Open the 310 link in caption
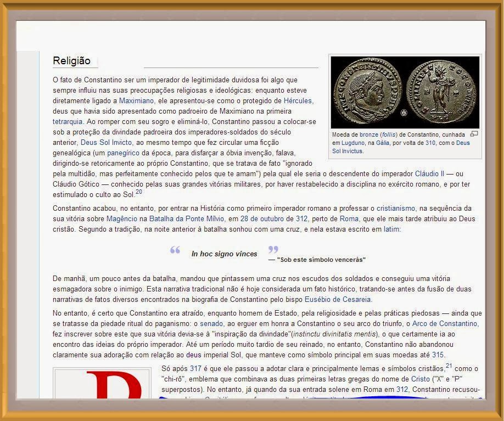504x421 pixels. (430, 143)
